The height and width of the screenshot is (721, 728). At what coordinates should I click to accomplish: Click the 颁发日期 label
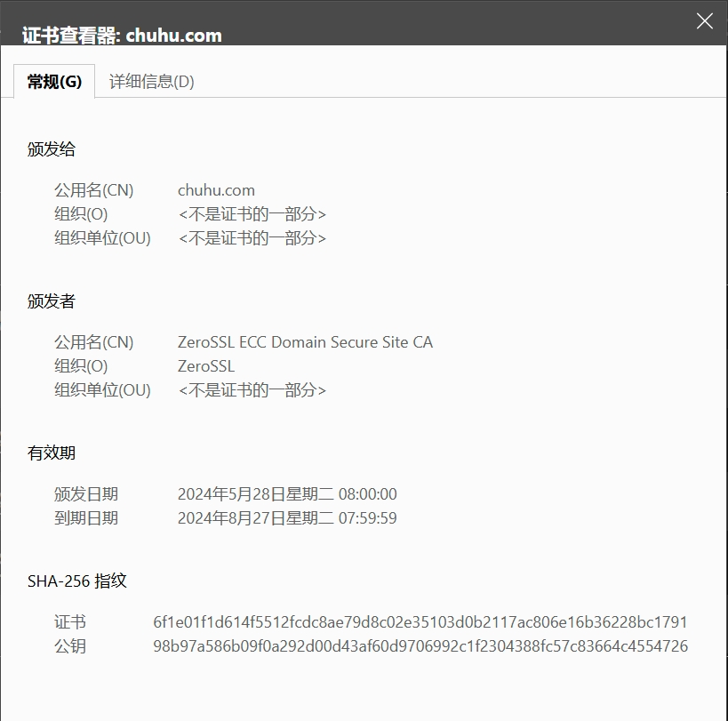[86, 494]
